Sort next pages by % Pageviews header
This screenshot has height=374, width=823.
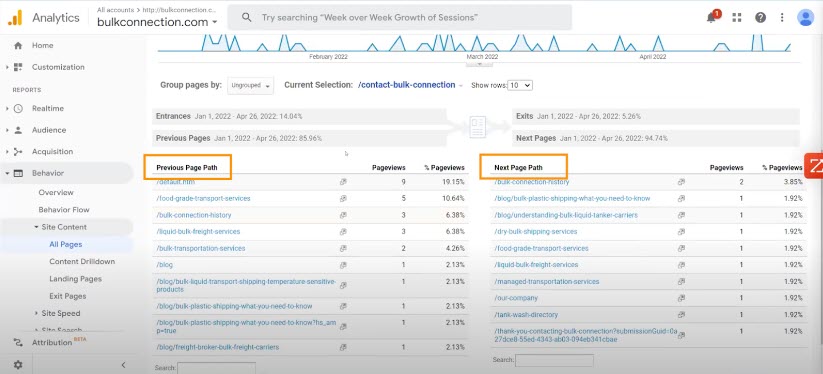pos(782,168)
